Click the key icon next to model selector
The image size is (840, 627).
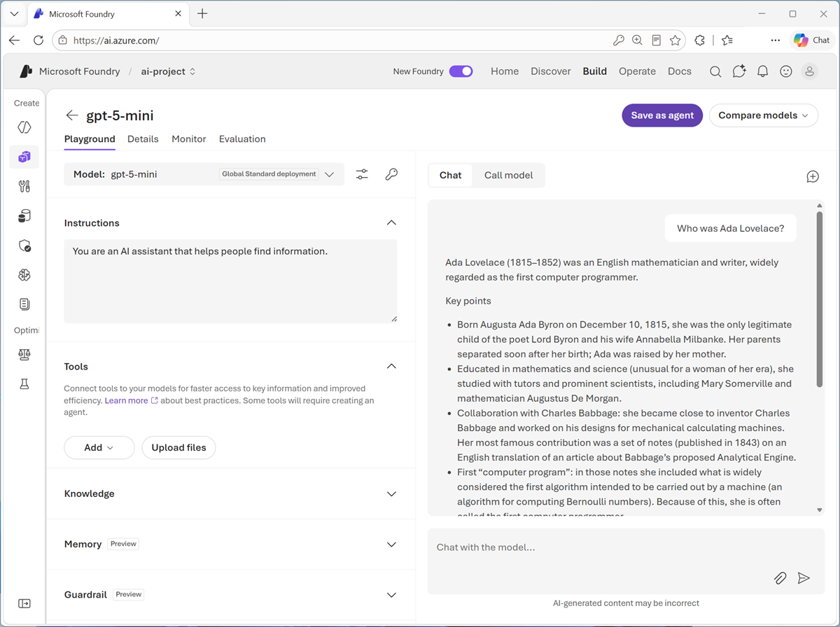(391, 175)
